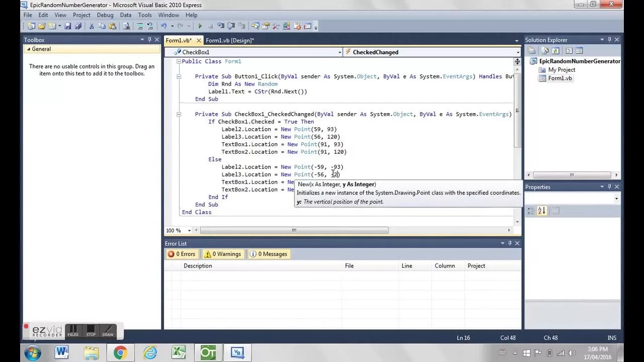Click the Add New Item toolbar icon
The height and width of the screenshot is (362, 644).
click(x=51, y=26)
